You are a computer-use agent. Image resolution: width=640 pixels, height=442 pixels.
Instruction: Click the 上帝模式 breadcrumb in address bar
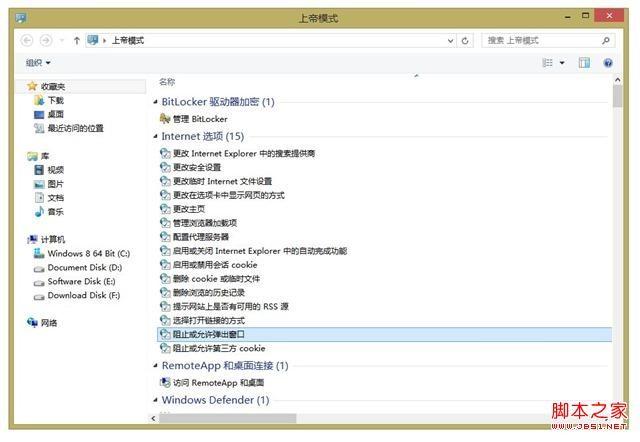point(128,40)
